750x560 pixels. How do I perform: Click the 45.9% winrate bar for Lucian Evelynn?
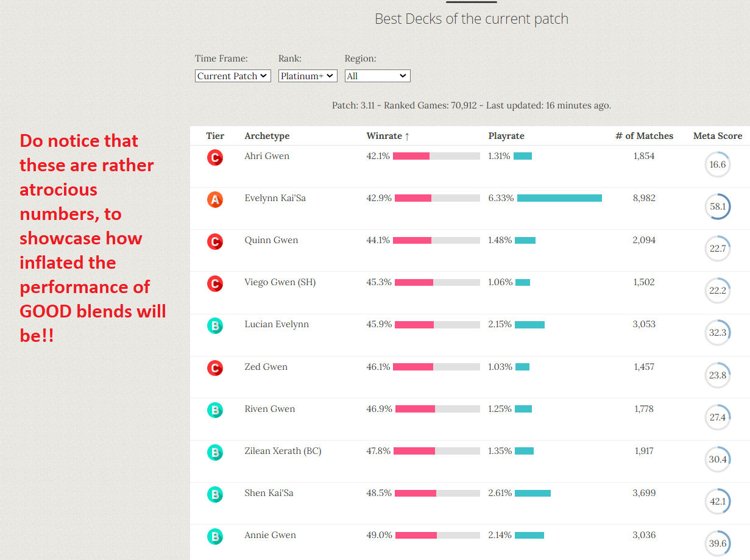pyautogui.click(x=437, y=324)
